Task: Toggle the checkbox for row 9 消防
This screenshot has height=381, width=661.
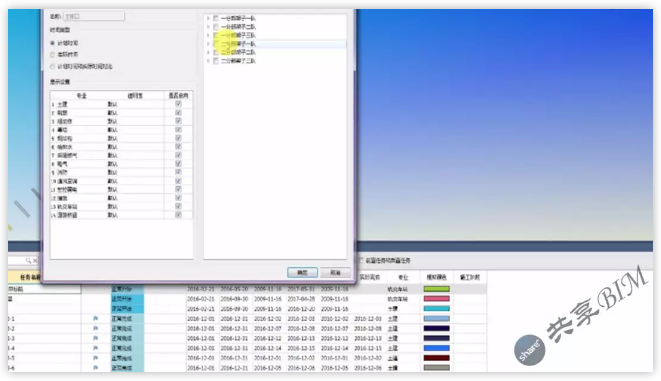Action: click(178, 172)
